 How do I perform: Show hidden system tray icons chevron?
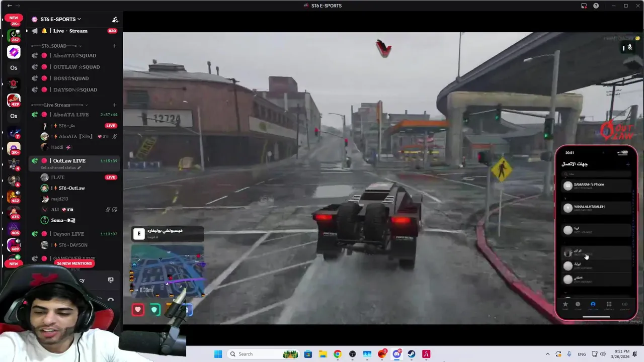547,354
